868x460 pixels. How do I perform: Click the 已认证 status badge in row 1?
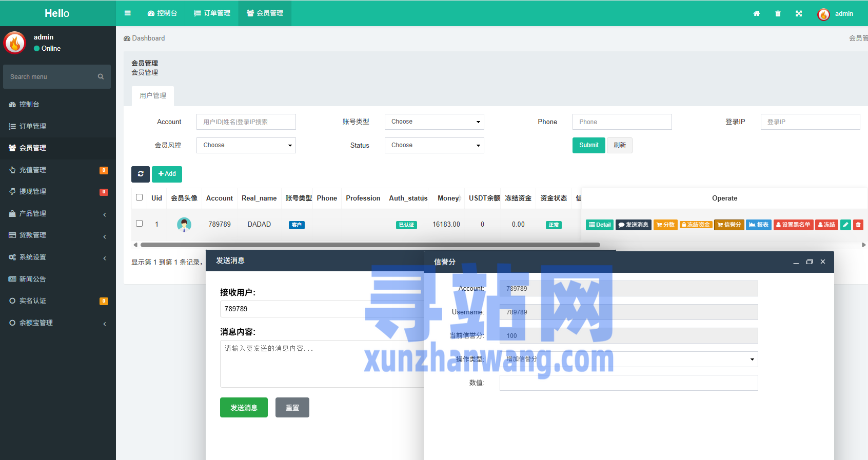407,225
